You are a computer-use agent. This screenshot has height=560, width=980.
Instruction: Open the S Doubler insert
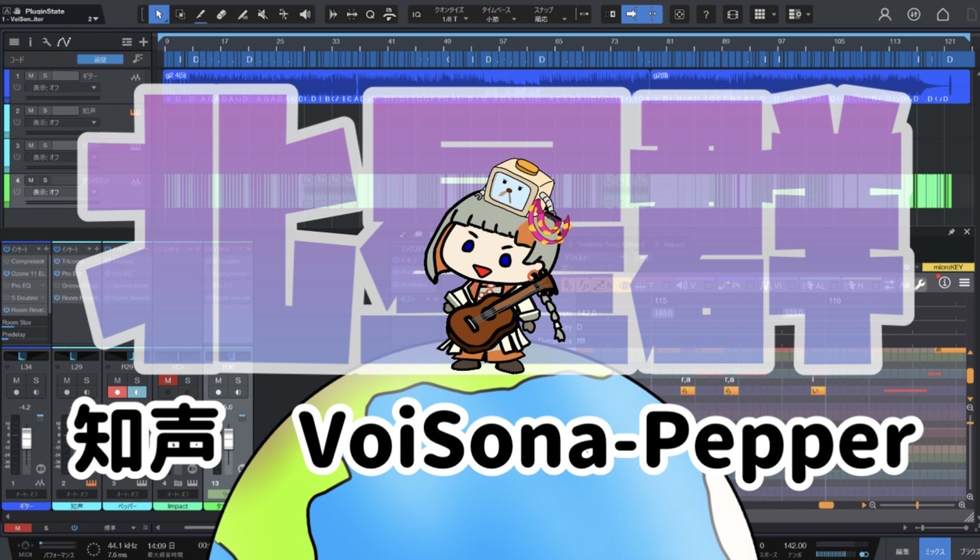click(25, 298)
